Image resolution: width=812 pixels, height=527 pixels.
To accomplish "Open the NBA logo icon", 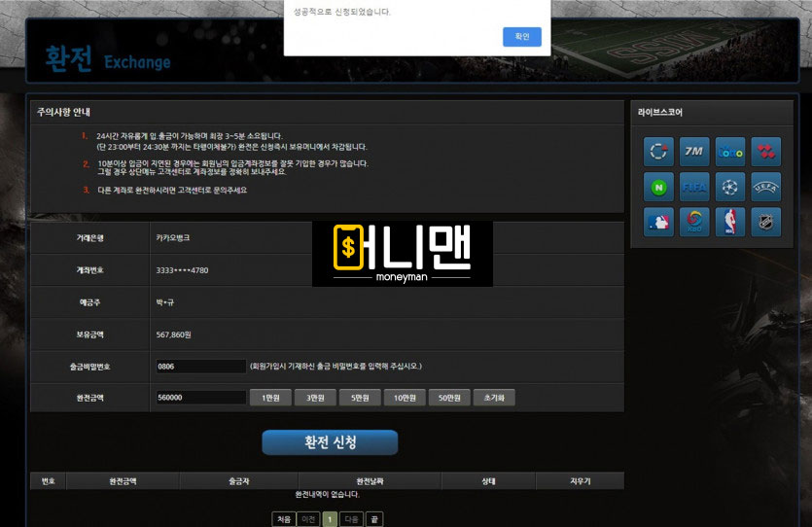I will [x=729, y=223].
